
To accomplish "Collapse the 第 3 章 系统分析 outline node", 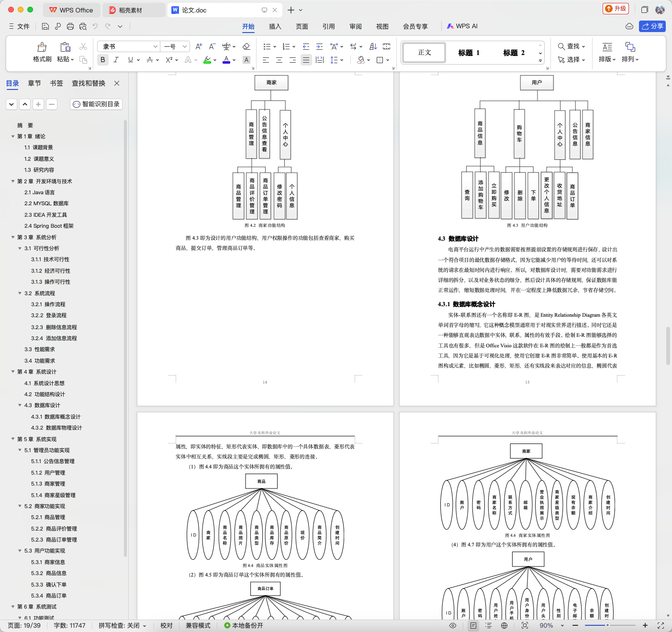I will click(13, 237).
